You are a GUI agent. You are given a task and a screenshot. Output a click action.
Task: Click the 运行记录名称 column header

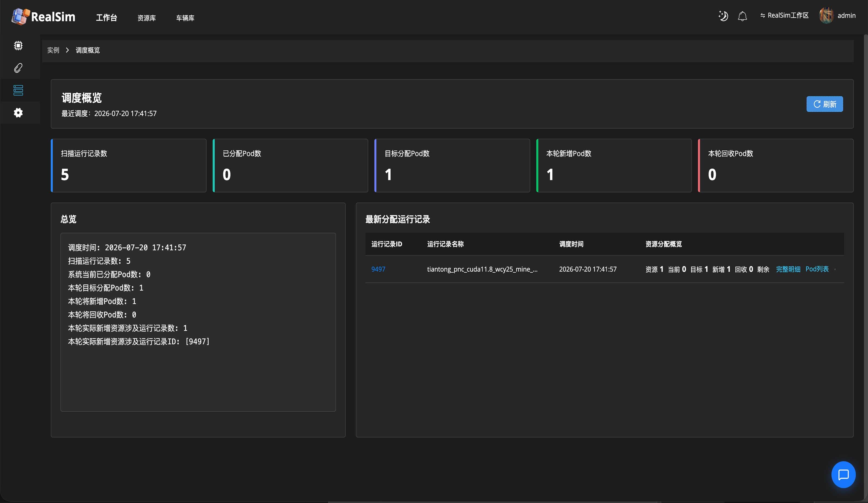click(445, 244)
